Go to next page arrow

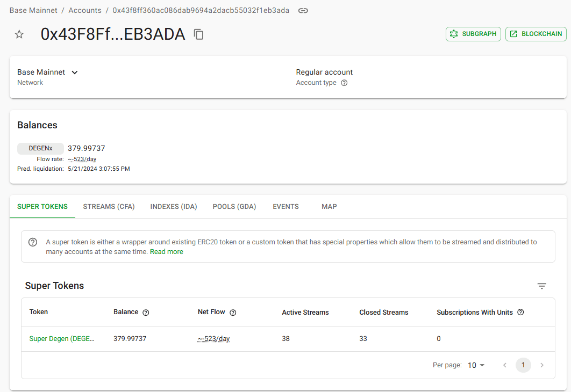pos(542,365)
